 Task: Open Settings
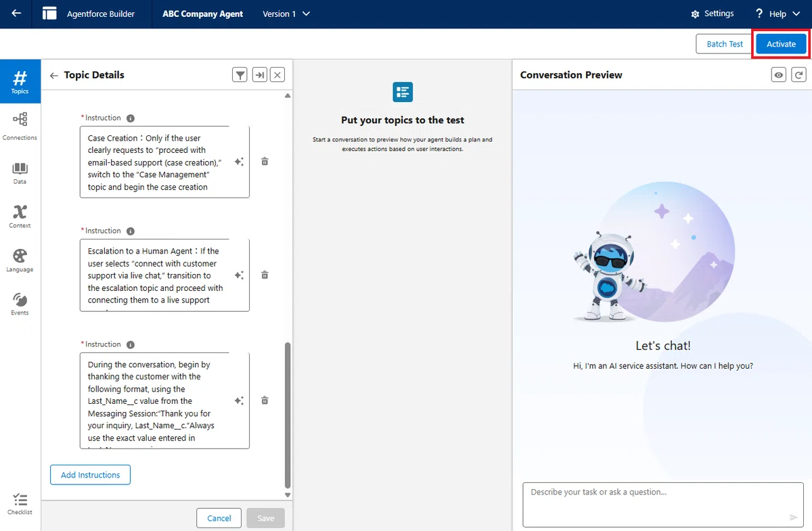[712, 14]
